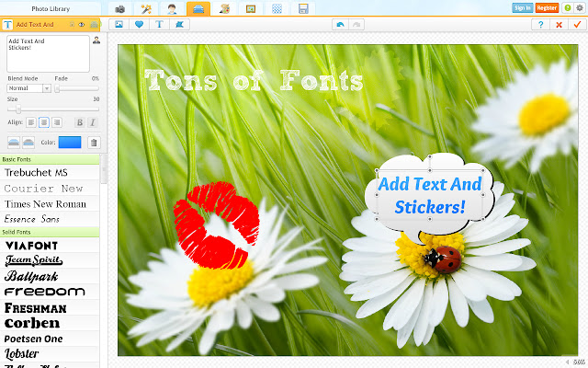This screenshot has height=368, width=588.
Task: Open the camera tab icon
Action: coord(120,8)
